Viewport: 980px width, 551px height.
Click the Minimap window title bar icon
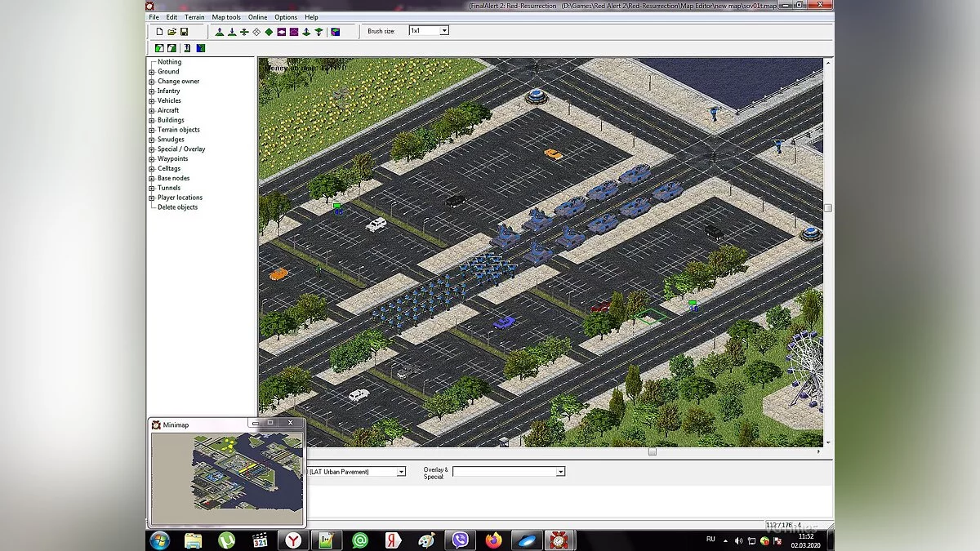[x=157, y=424]
